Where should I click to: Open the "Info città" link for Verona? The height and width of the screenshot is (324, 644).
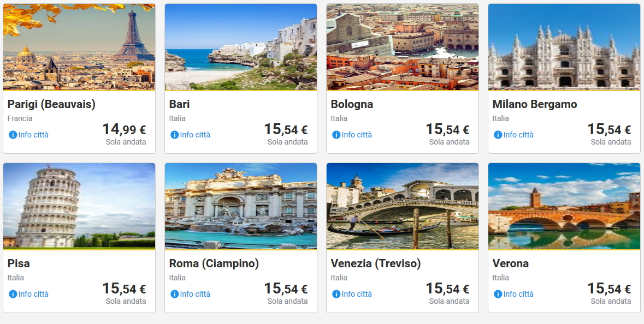pos(518,294)
